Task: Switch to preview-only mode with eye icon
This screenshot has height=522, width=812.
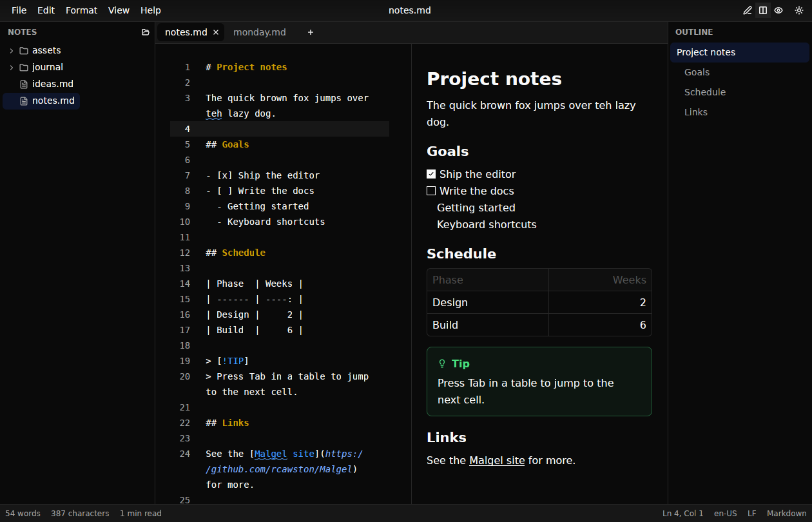Action: [x=778, y=10]
